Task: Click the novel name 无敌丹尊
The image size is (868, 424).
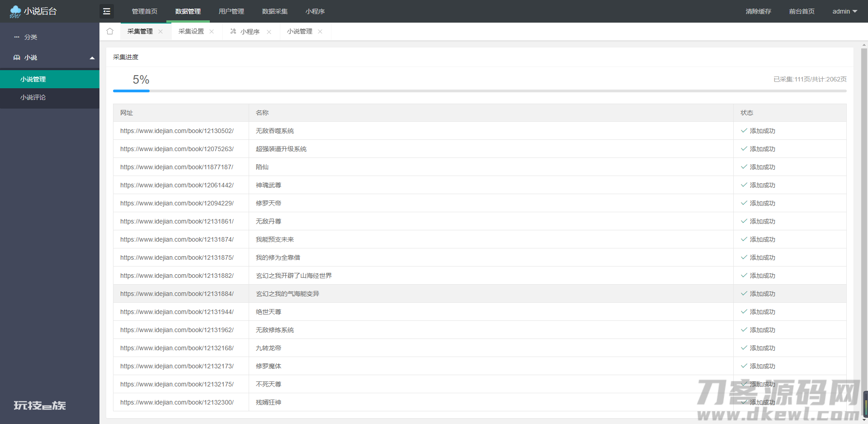Action: 269,221
